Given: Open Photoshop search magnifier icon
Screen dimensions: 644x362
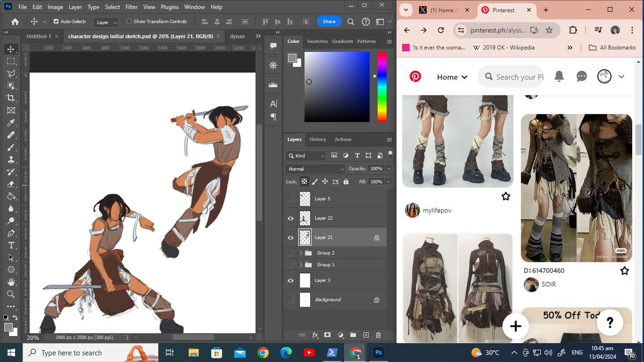Looking at the screenshot, I should click(350, 21).
